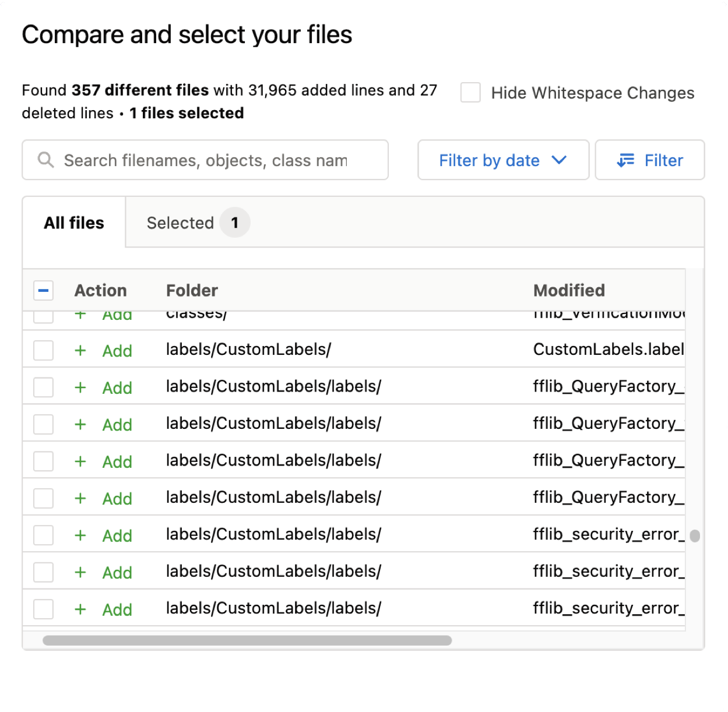The image size is (728, 712).
Task: Click labels/CustomLabels/ folder text
Action: pyautogui.click(x=248, y=350)
